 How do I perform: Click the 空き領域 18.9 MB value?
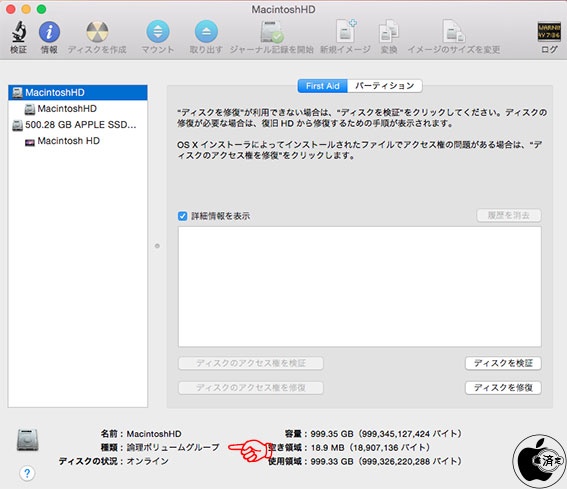coord(370,447)
